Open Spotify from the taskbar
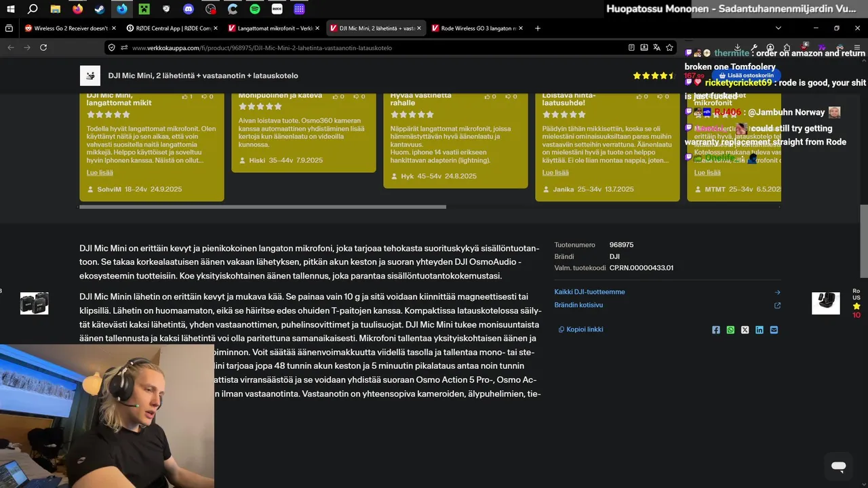 click(255, 9)
